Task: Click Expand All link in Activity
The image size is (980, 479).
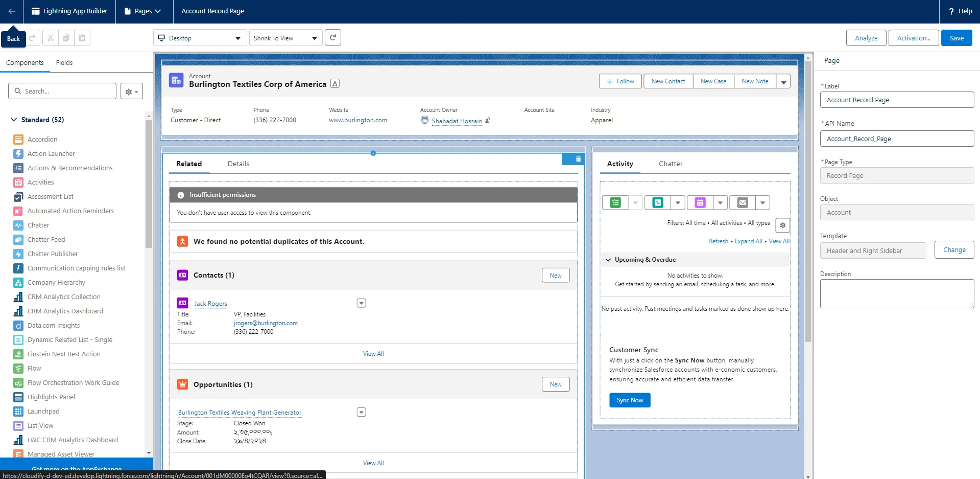Action: 748,241
